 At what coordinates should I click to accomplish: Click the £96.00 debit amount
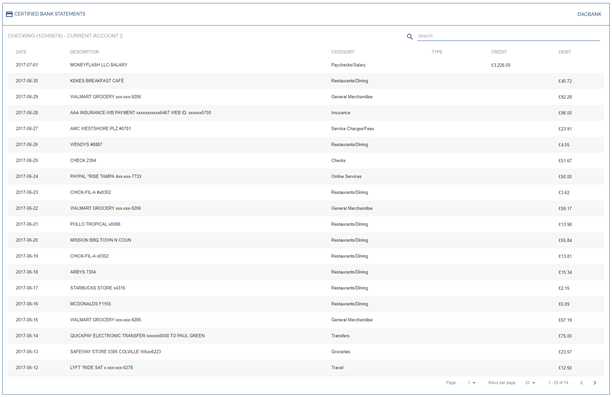pos(565,113)
